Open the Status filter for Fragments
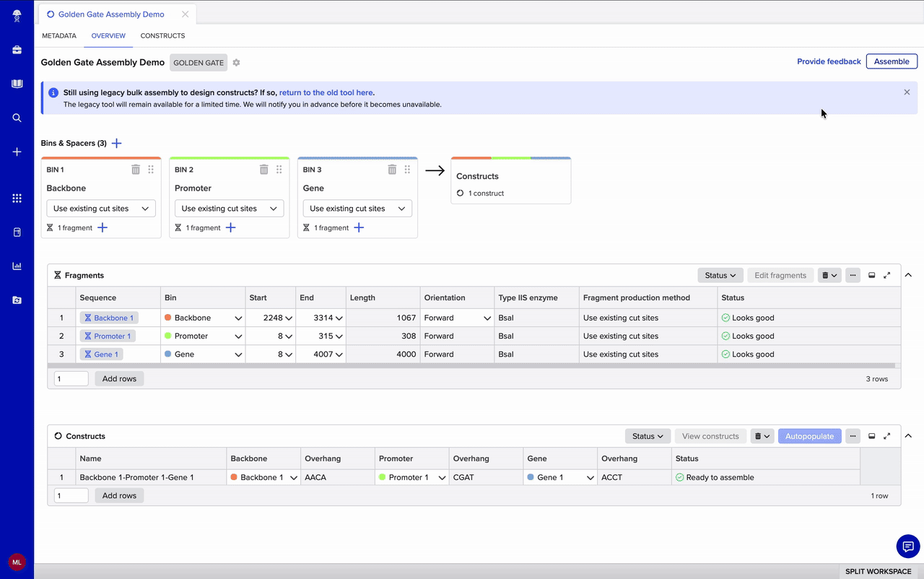924x579 pixels. tap(720, 275)
